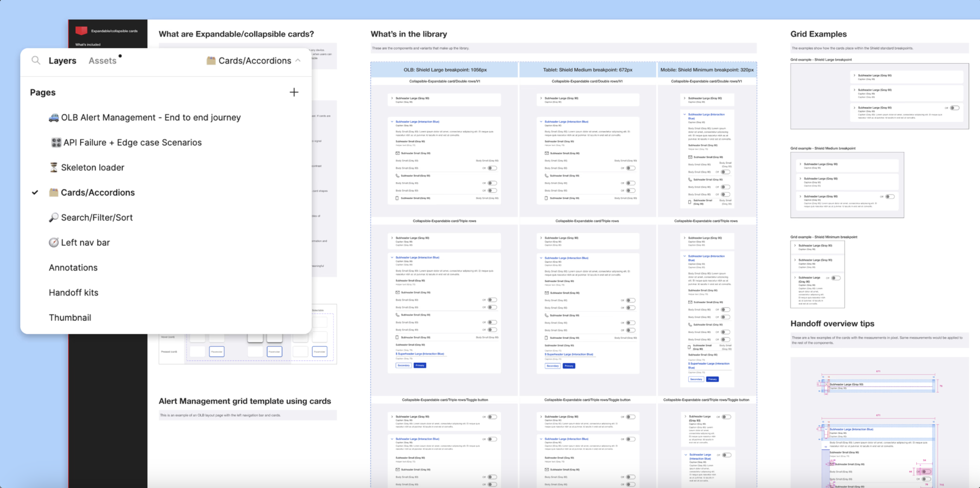Image resolution: width=980 pixels, height=488 pixels.
Task: Toggle switch in Shield Medium grid example card
Action: tap(889, 197)
